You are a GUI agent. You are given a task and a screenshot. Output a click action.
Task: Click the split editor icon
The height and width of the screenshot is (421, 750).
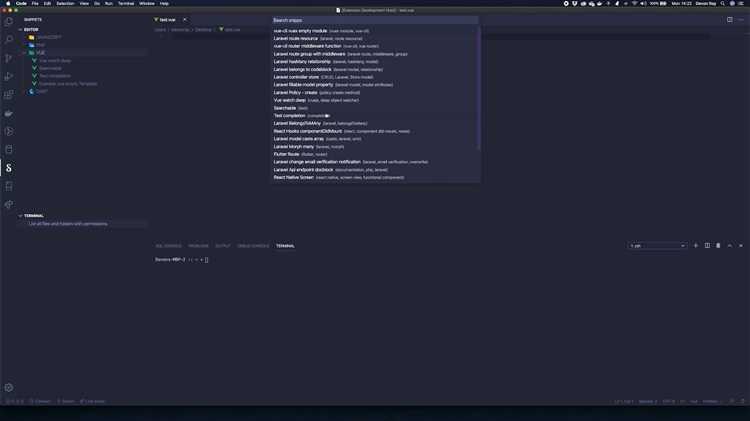tap(729, 20)
